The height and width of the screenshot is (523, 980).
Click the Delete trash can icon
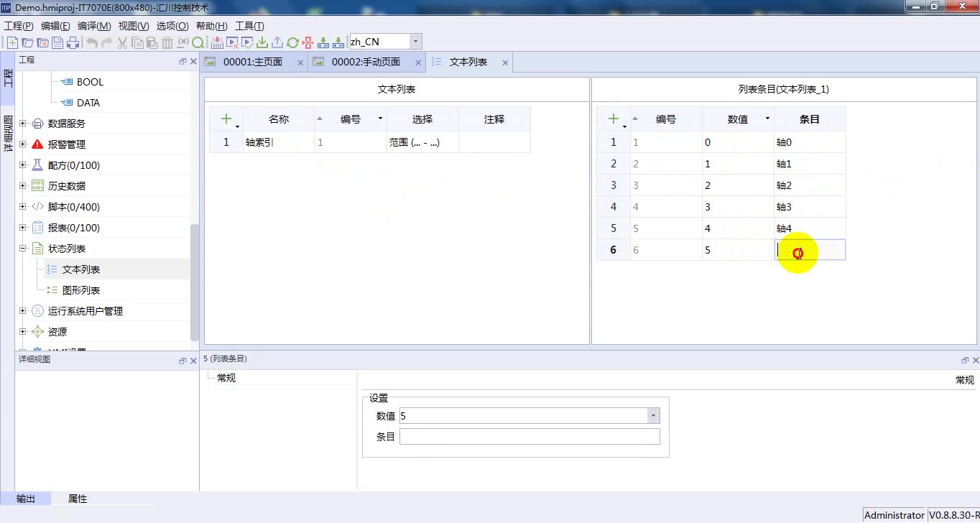click(167, 42)
